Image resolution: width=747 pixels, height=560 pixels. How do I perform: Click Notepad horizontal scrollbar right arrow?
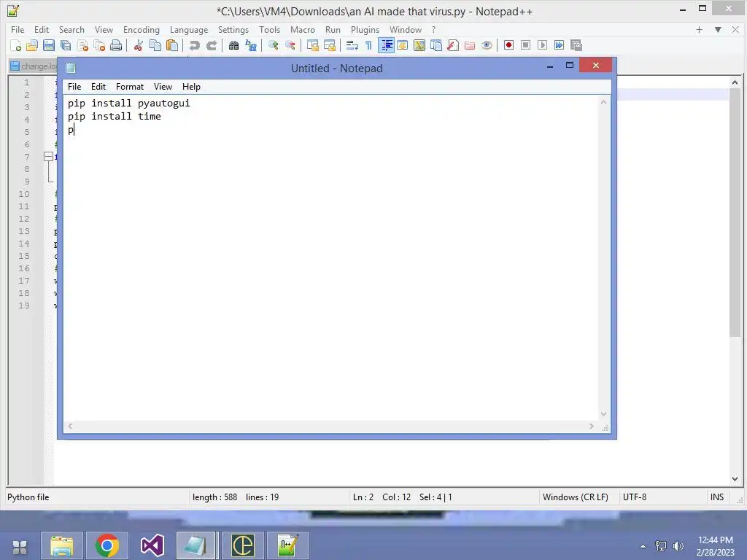pos(591,426)
